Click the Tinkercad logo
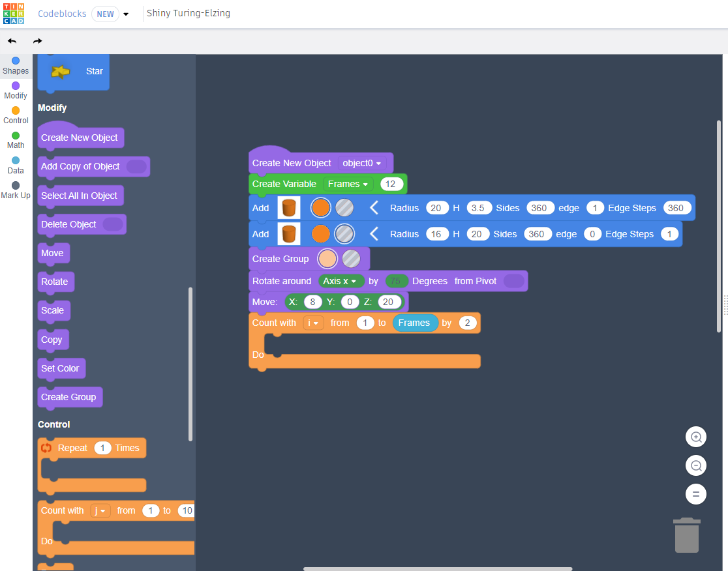The image size is (728, 571). [13, 13]
